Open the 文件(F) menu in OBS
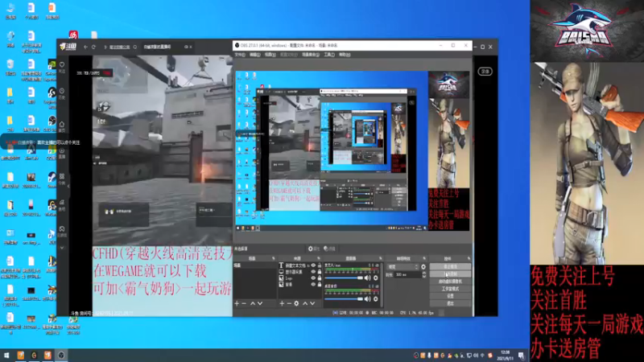 coord(240,54)
